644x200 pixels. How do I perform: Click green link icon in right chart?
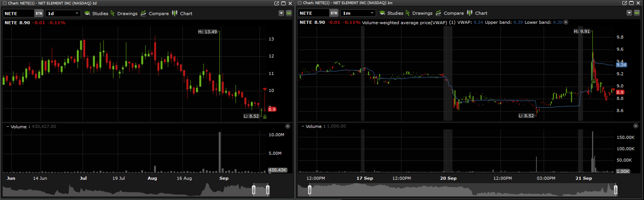[637, 13]
